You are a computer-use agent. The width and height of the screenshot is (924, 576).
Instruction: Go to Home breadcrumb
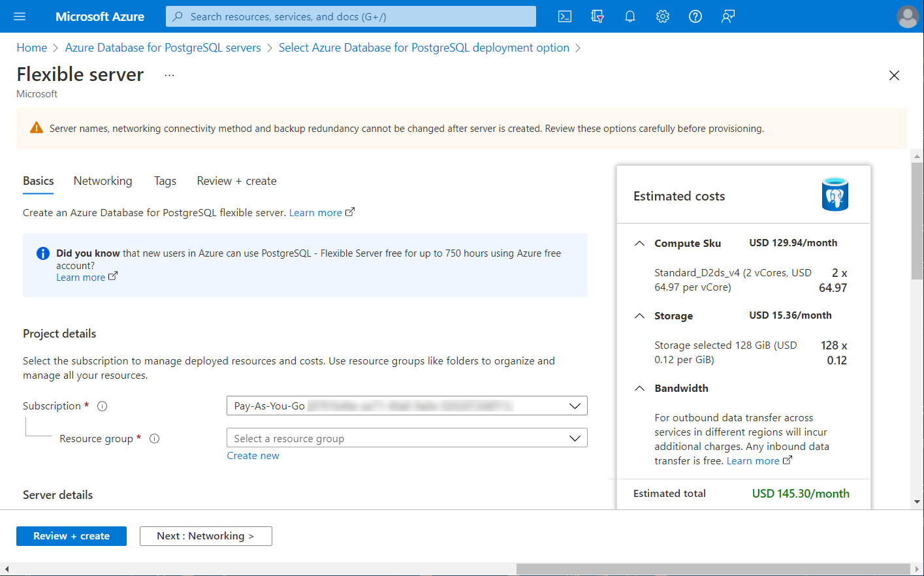[x=32, y=48]
